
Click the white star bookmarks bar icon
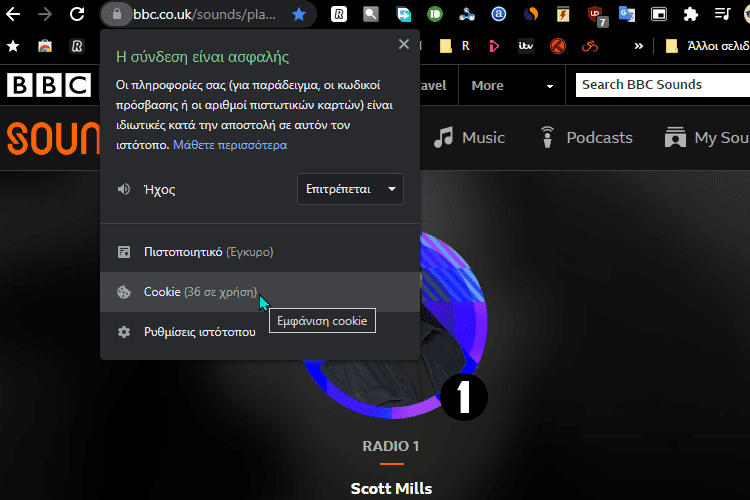point(13,46)
